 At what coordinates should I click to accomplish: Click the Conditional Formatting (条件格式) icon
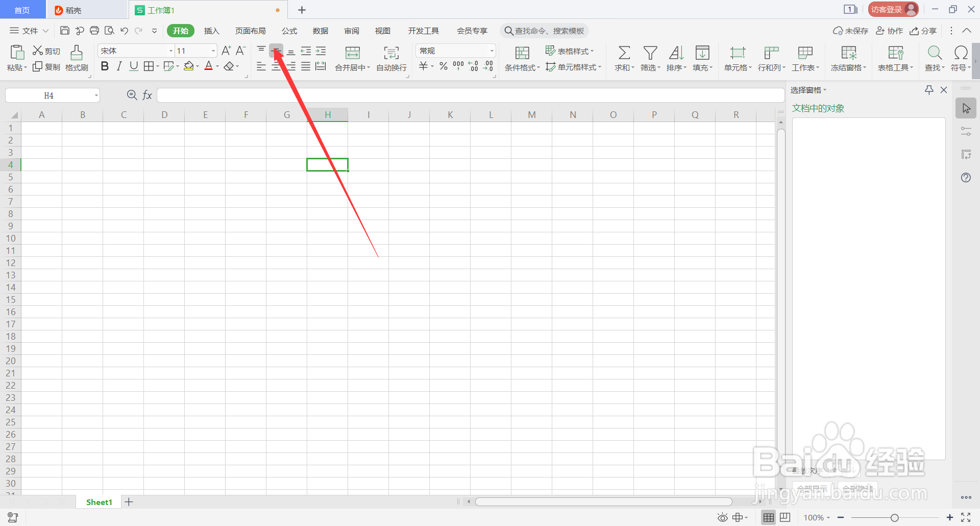(x=522, y=53)
